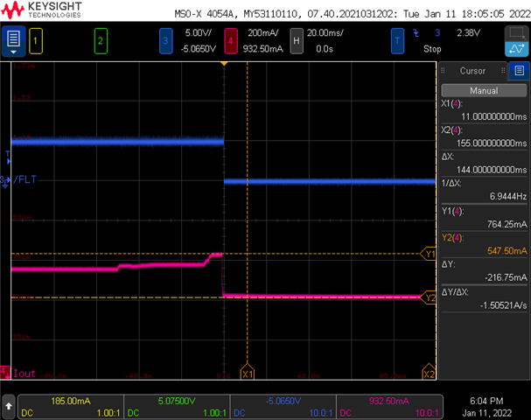531x420 pixels.
Task: Click the Cursor panel left drag grip
Action: pyautogui.click(x=443, y=71)
